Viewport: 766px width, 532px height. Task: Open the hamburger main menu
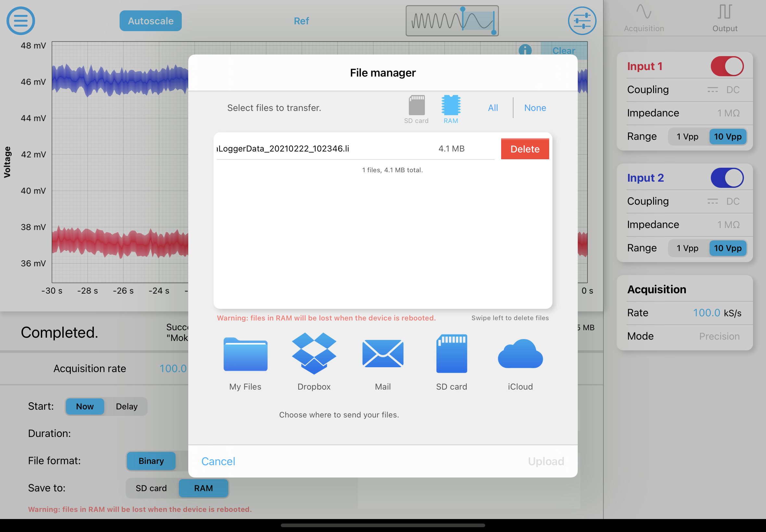click(21, 21)
